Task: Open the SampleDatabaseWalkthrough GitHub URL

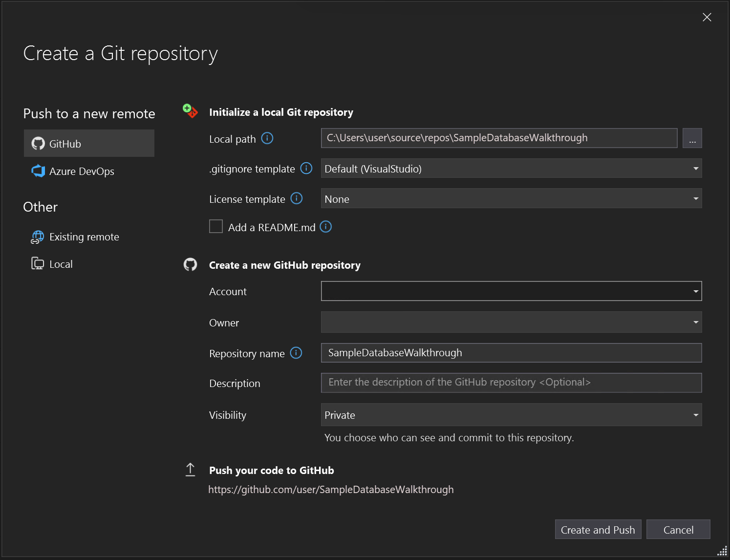Action: coord(331,489)
